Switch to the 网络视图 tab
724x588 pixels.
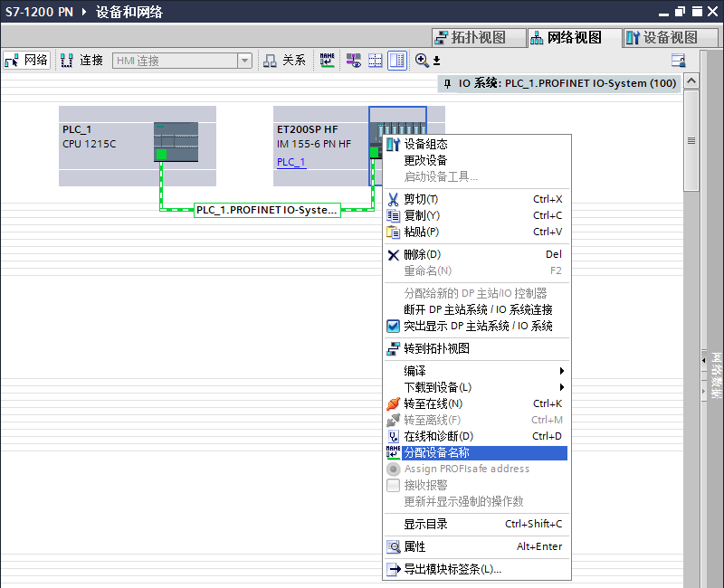click(575, 37)
